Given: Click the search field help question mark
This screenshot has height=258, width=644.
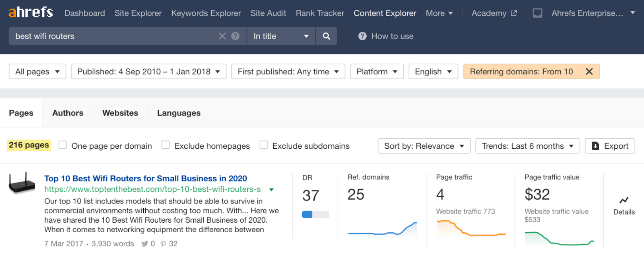Looking at the screenshot, I should (235, 36).
